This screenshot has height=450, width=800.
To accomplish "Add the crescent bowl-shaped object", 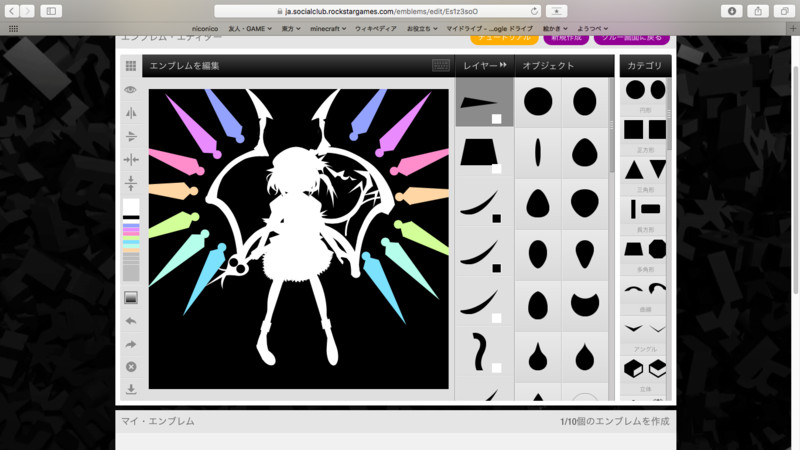I will point(585,304).
